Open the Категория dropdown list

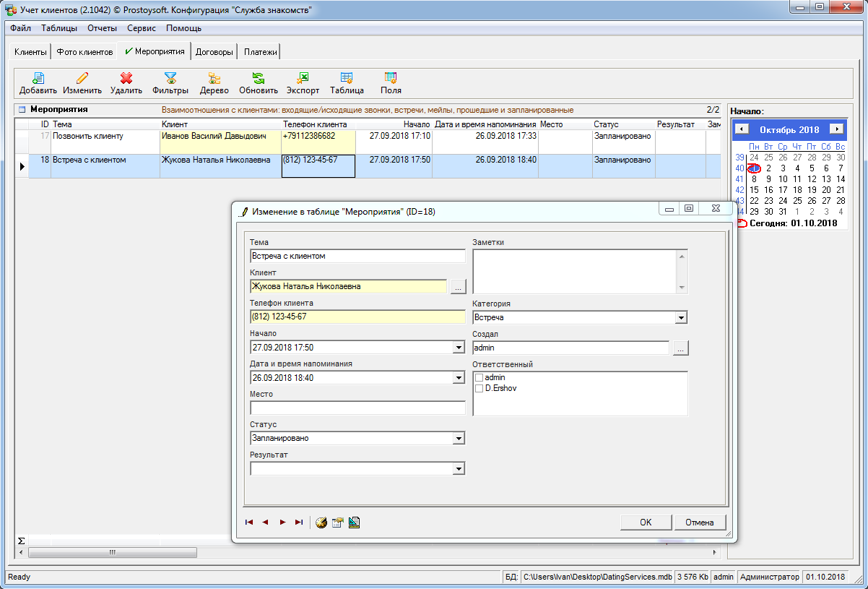click(680, 318)
